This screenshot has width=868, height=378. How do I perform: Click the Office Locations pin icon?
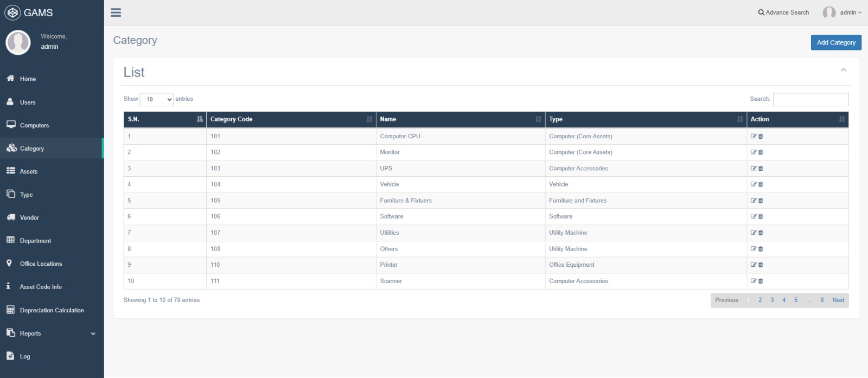9,263
